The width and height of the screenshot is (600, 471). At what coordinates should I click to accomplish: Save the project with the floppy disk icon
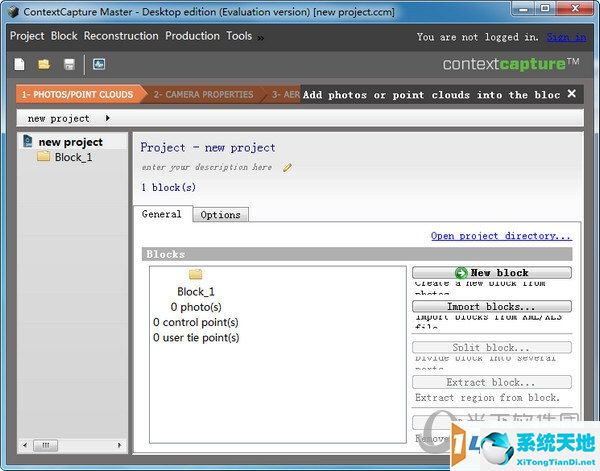click(69, 64)
